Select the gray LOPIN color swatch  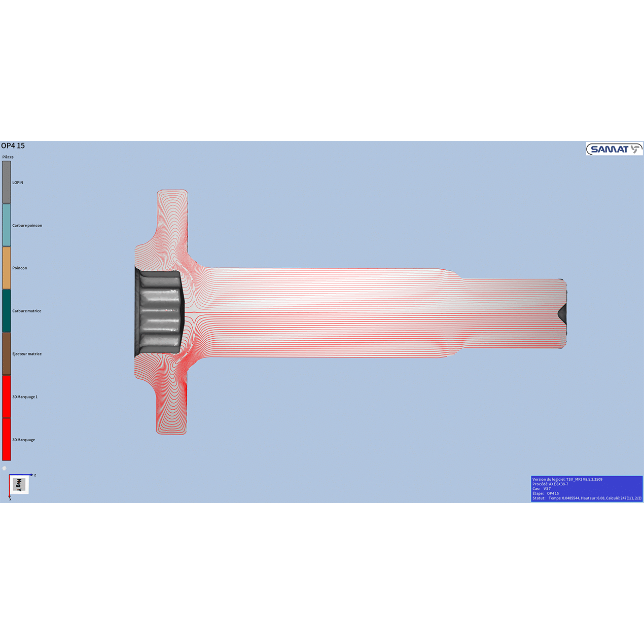point(7,182)
